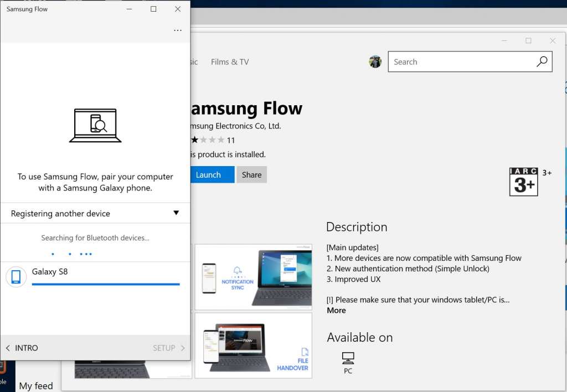The width and height of the screenshot is (567, 392).
Task: Go back to INTRO step
Action: click(22, 348)
